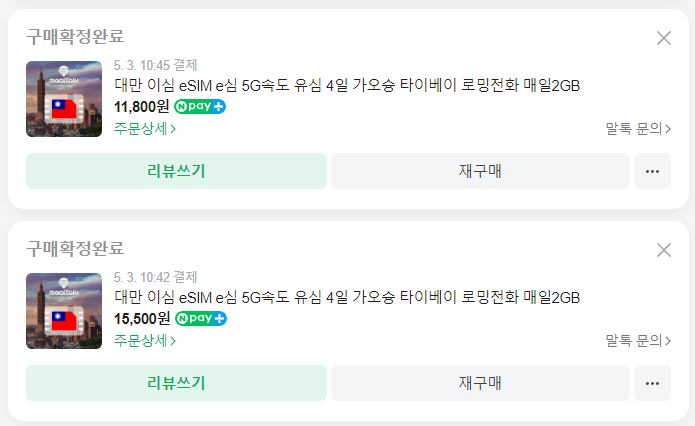Open product thumbnail of the 10:45 order
This screenshot has height=426, width=695.
(x=64, y=99)
